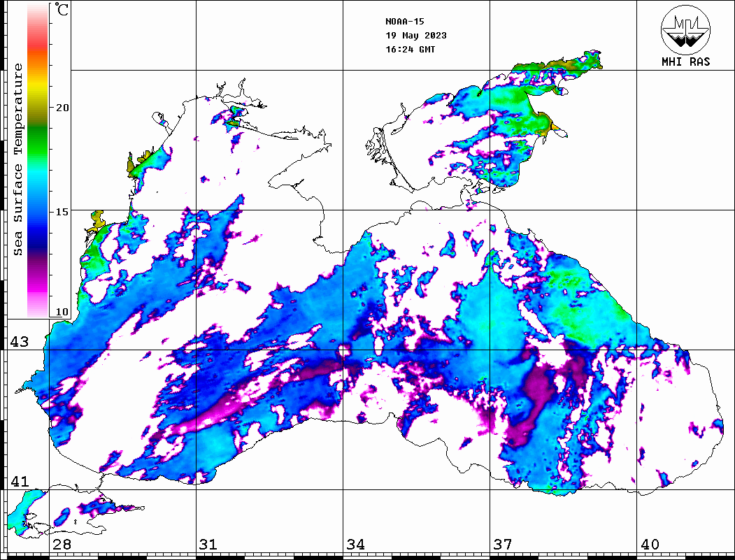Click longitude label "37"

coord(503,545)
